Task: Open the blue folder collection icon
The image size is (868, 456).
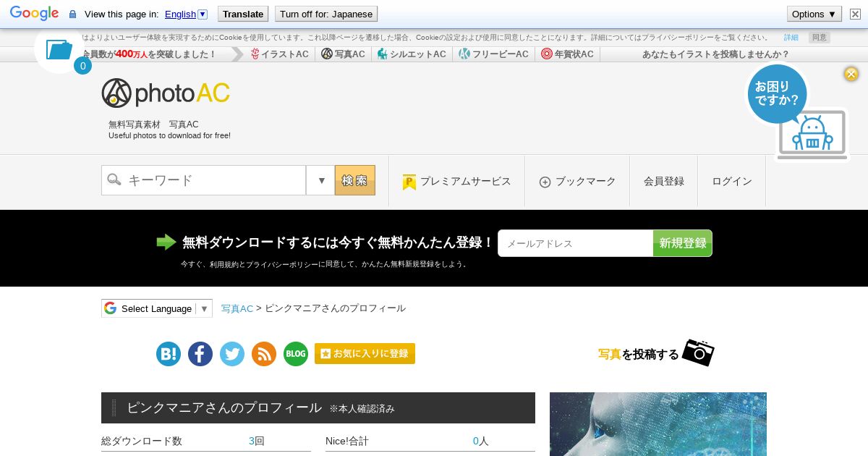Action: click(59, 49)
